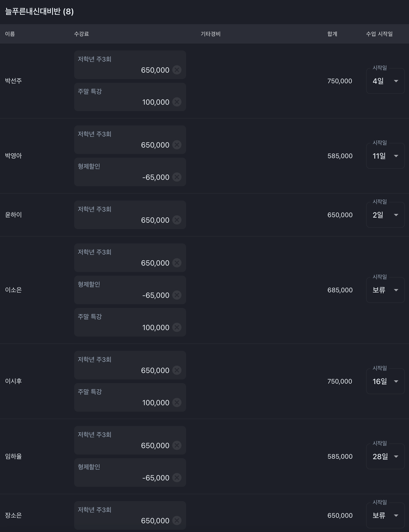The image size is (409, 532).
Task: Delete 박영아's 형제할인 -65,000 item
Action: pyautogui.click(x=177, y=177)
